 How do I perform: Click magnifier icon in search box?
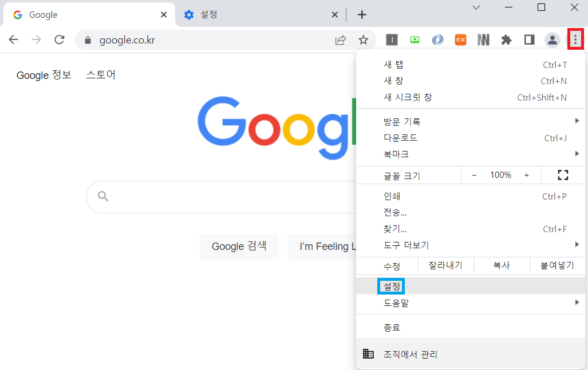click(103, 196)
